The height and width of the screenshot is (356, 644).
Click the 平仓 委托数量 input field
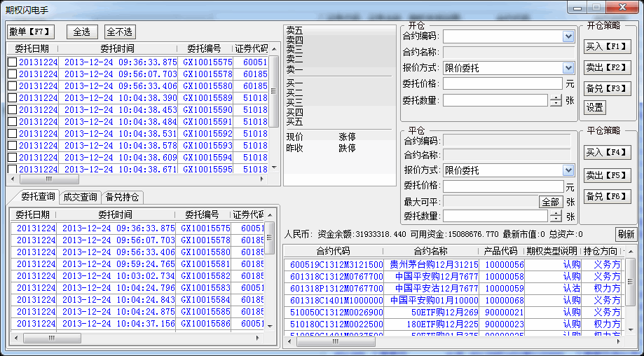coord(495,216)
